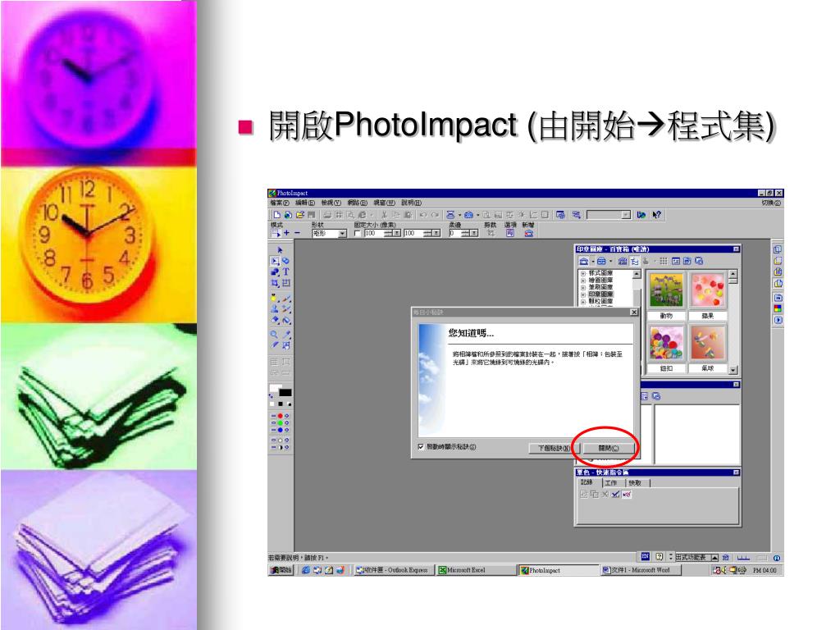Uncheck the show tips at startup checkbox
Viewport: 840px width, 630px height.
(x=421, y=446)
